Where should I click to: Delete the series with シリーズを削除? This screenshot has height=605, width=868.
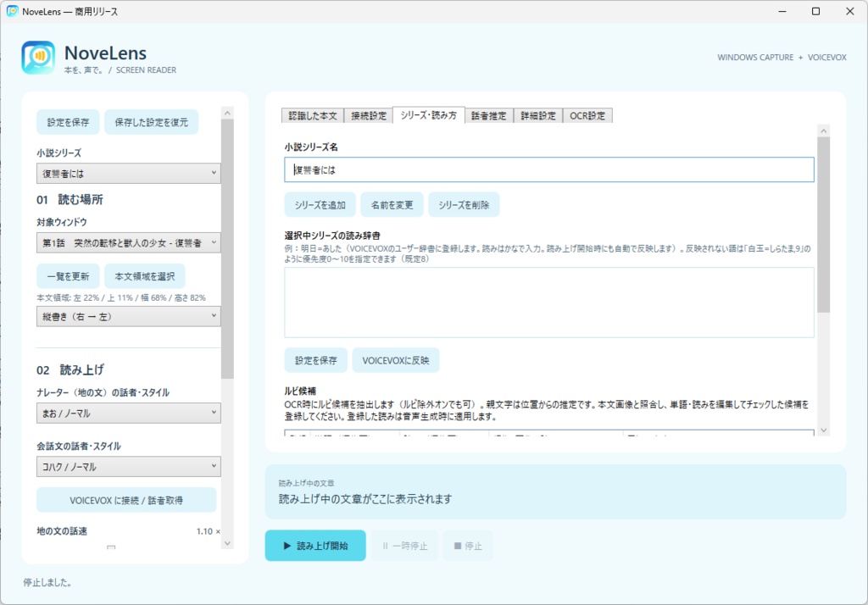[464, 205]
